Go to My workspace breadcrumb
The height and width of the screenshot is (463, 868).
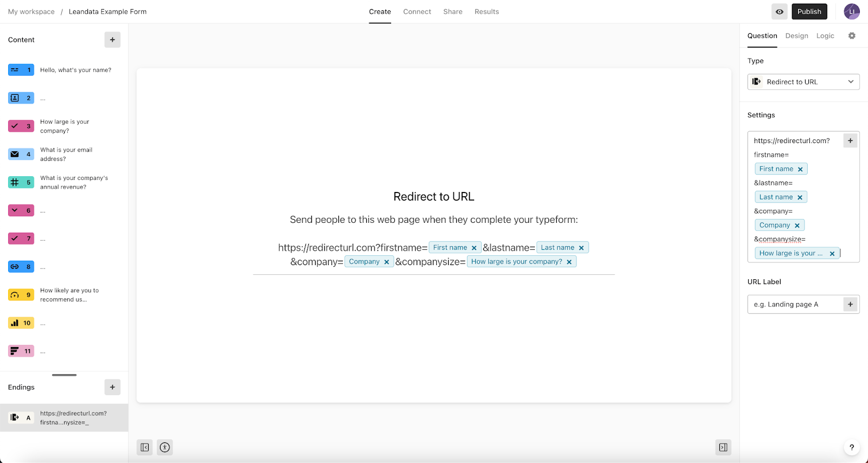(31, 11)
